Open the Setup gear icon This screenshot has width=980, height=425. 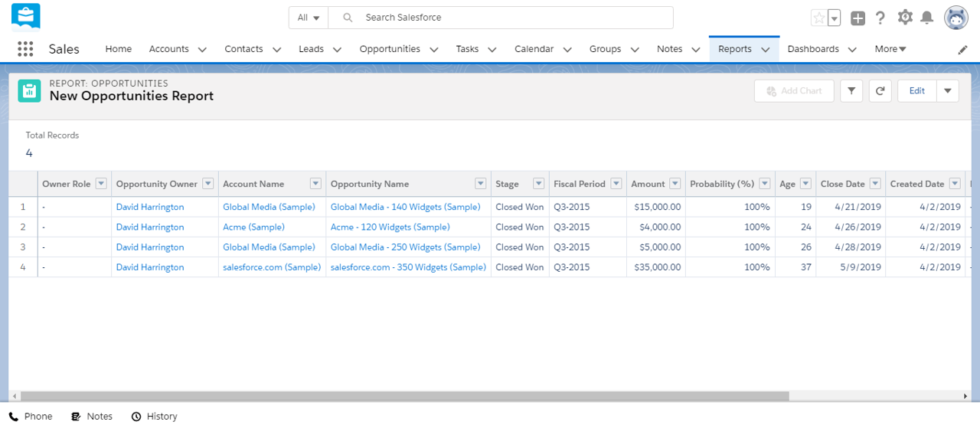click(x=905, y=17)
